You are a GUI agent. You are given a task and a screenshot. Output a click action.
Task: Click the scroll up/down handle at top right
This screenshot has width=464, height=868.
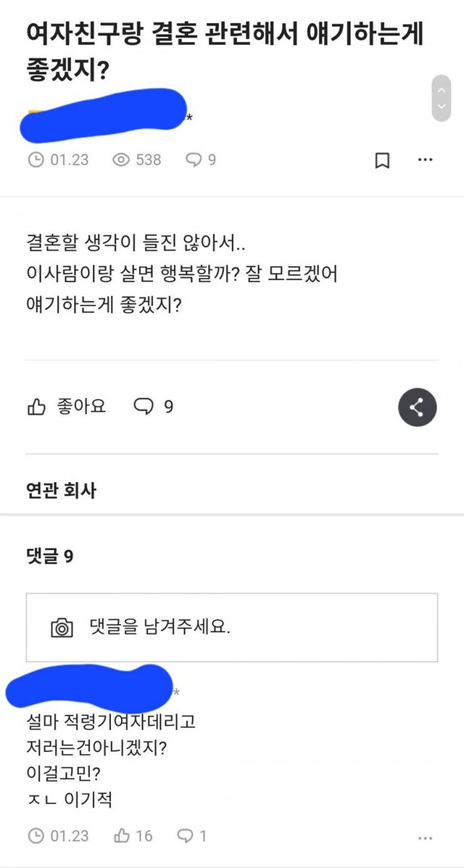pyautogui.click(x=441, y=98)
